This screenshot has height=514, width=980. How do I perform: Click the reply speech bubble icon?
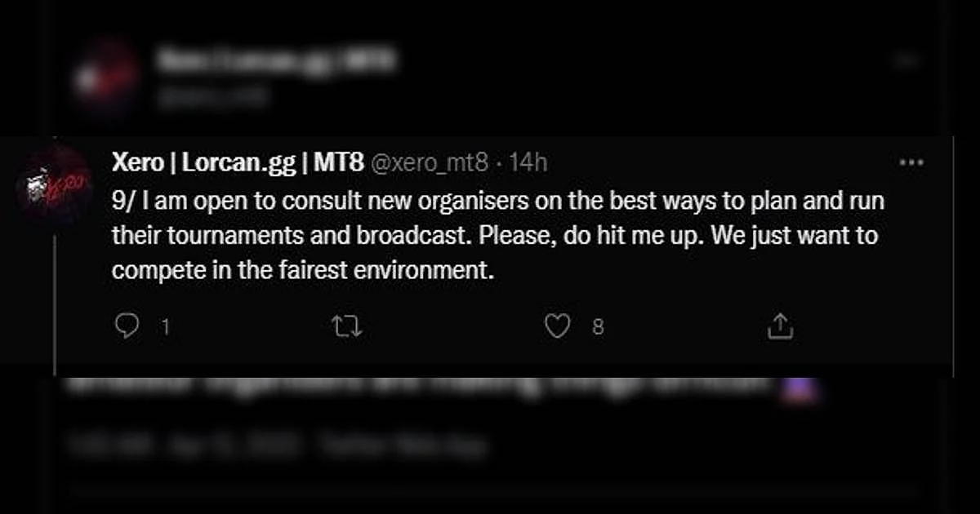point(126,326)
